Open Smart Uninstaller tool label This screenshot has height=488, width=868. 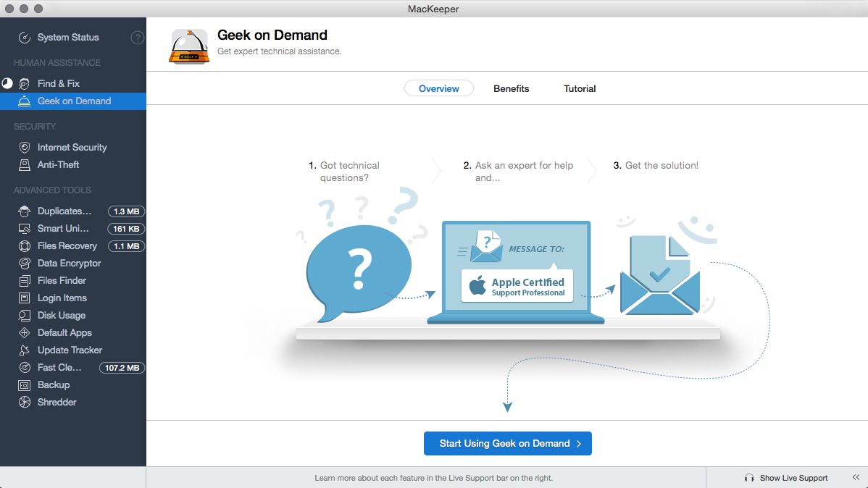[63, 229]
